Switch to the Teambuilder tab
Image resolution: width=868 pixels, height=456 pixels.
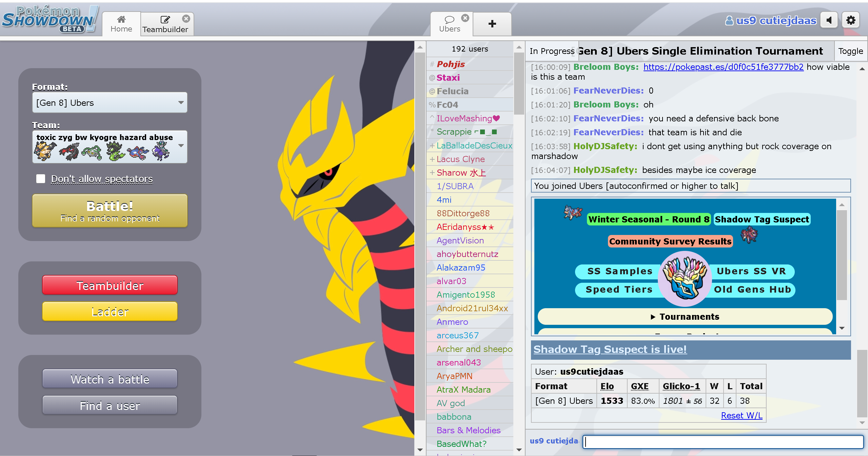(x=165, y=24)
